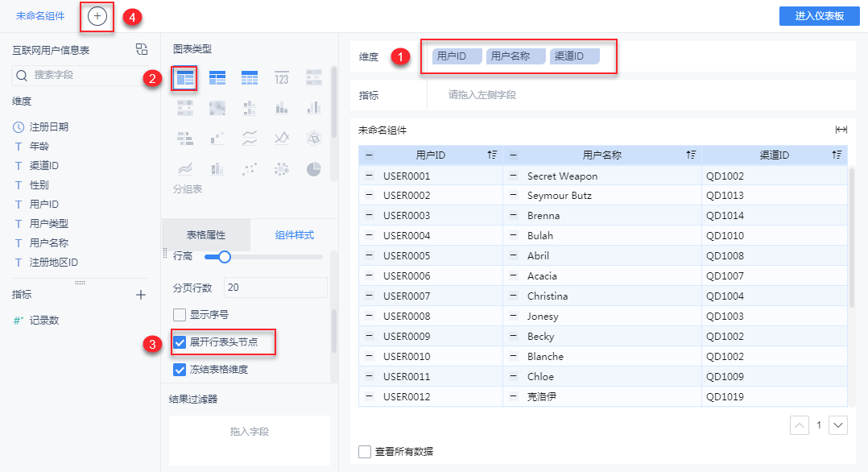Open the table relation icon beside 互联网用户信息表

tap(142, 49)
